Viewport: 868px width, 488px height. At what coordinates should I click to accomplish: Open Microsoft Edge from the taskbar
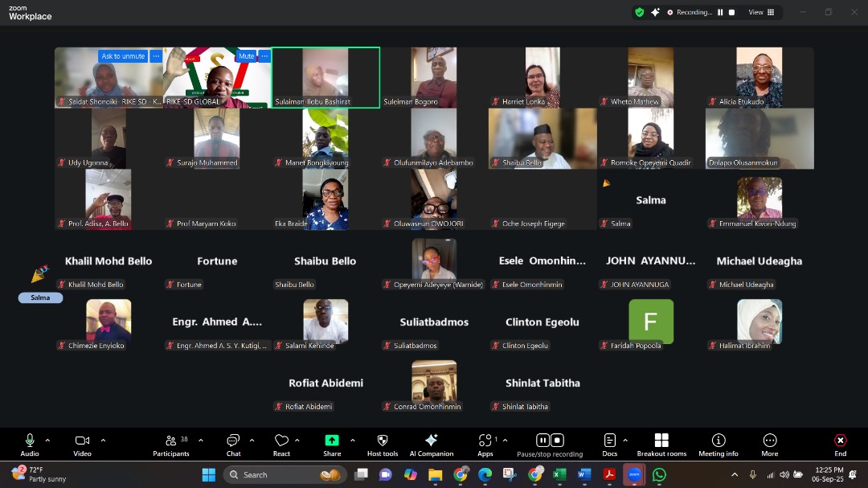[485, 474]
